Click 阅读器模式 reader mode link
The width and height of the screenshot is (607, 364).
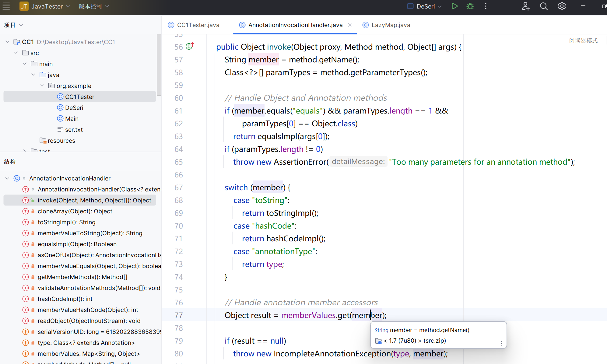[x=583, y=40]
